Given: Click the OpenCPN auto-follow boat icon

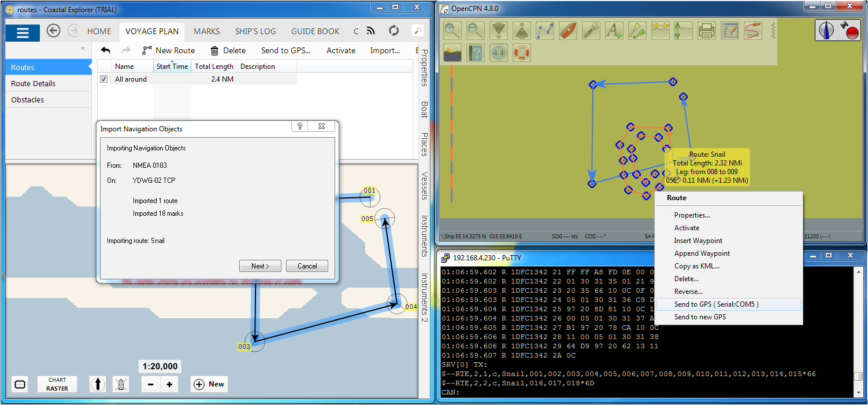Looking at the screenshot, I should [568, 30].
